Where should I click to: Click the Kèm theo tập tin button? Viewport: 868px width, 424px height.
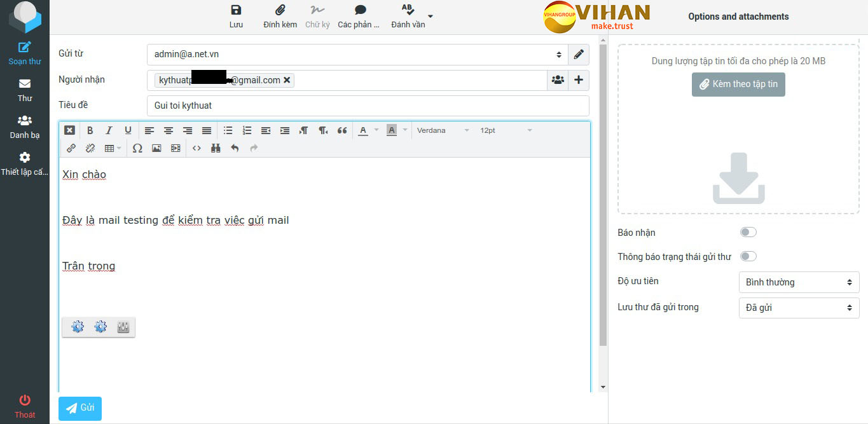[x=738, y=84]
